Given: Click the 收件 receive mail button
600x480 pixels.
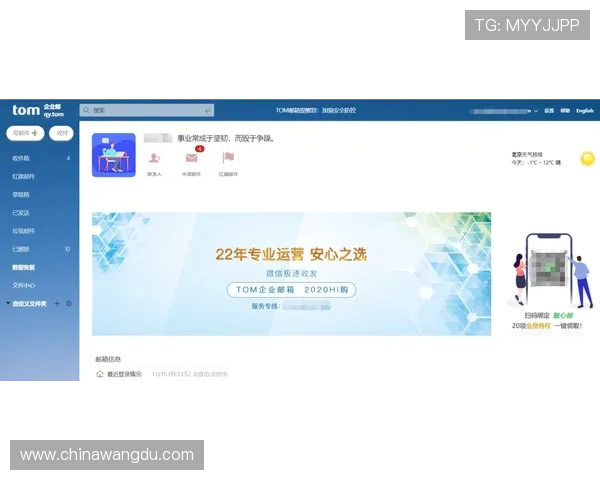Looking at the screenshot, I should click(62, 133).
